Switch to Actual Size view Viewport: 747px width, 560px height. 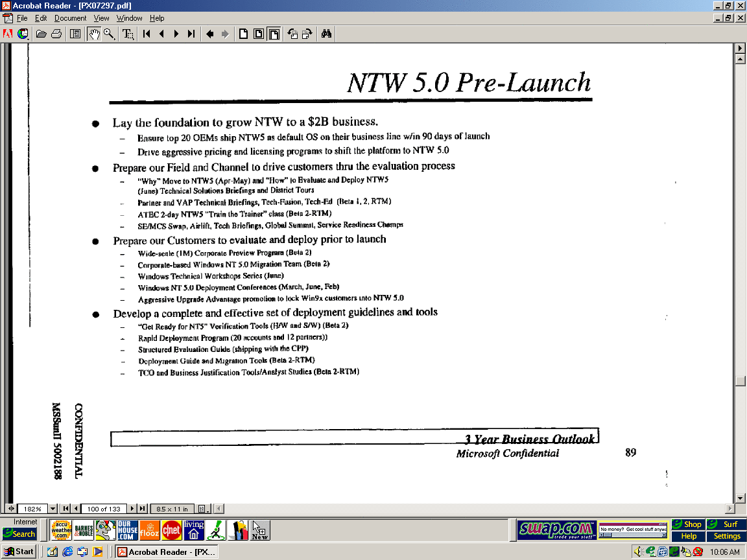pyautogui.click(x=244, y=34)
